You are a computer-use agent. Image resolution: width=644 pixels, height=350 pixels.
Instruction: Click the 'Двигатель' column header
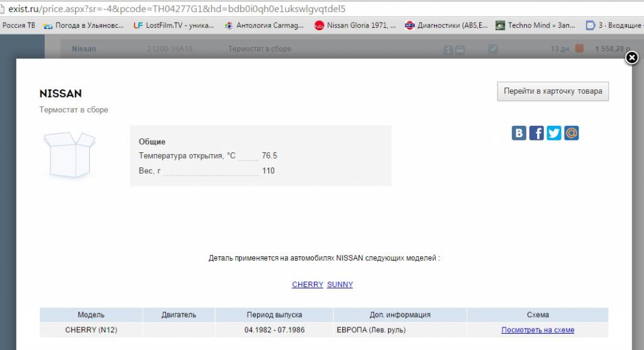(x=179, y=315)
